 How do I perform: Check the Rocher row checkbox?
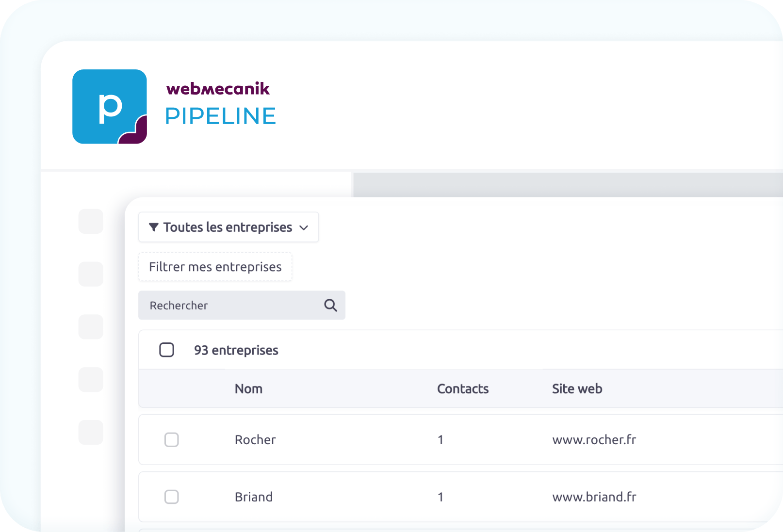click(171, 440)
